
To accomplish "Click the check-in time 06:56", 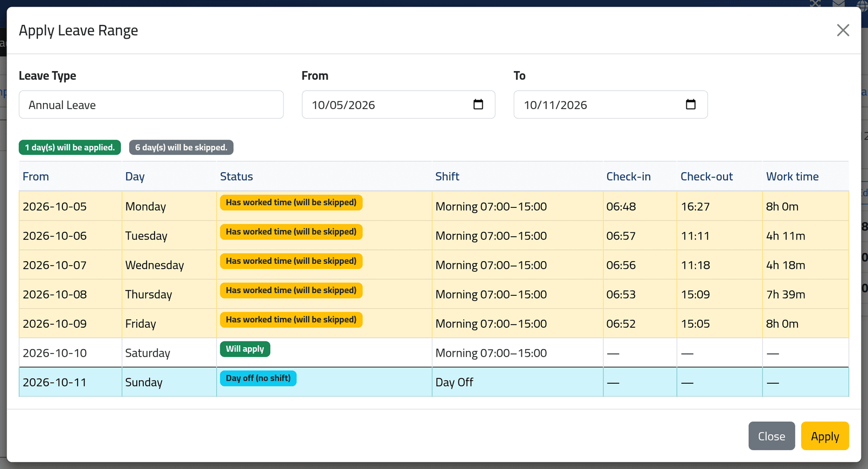I will tap(621, 265).
